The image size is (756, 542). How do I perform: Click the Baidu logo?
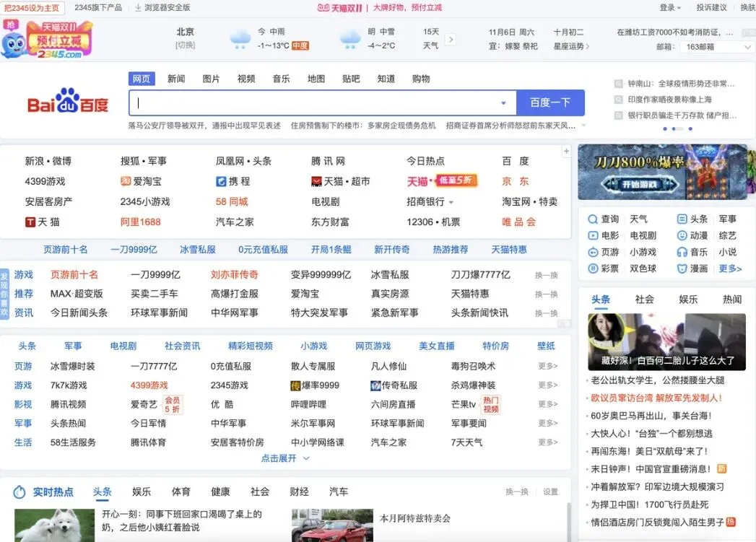[x=67, y=102]
